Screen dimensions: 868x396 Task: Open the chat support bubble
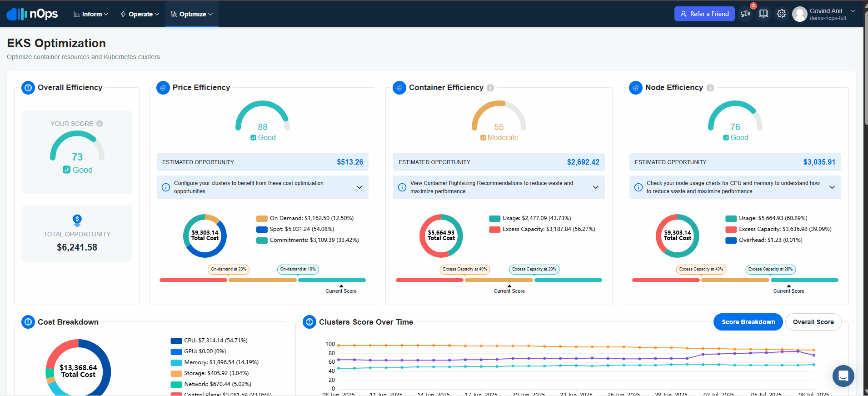[843, 376]
